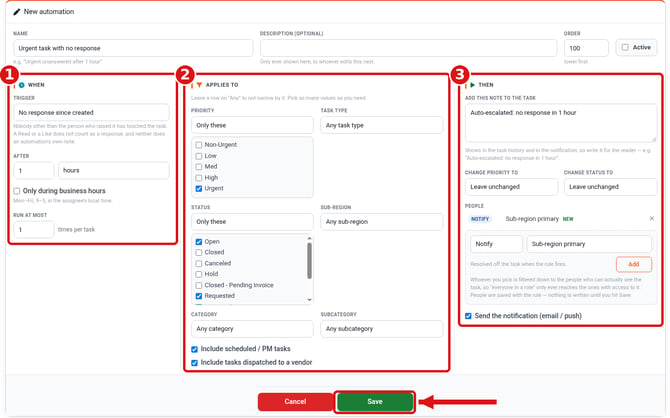This screenshot has height=418, width=670.
Task: Uncheck the Open status option
Action: coord(199,242)
